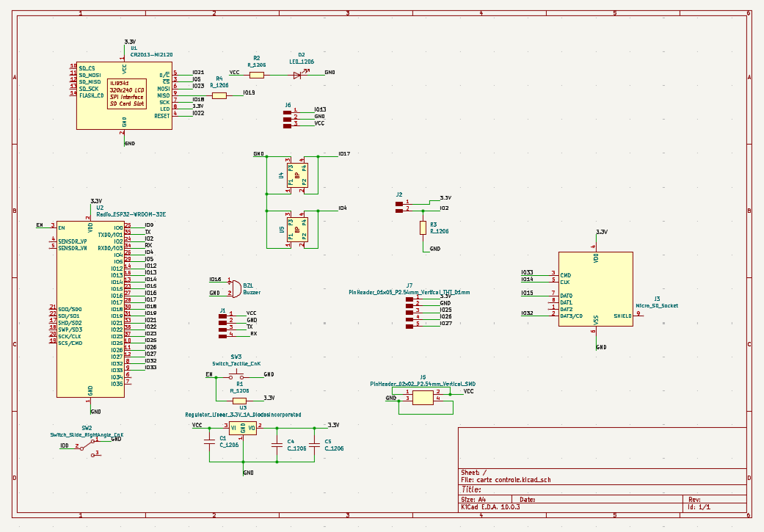Click the PinHeader_01x05 J7 value text
Viewport: 764px width, 532px height.
point(410,292)
